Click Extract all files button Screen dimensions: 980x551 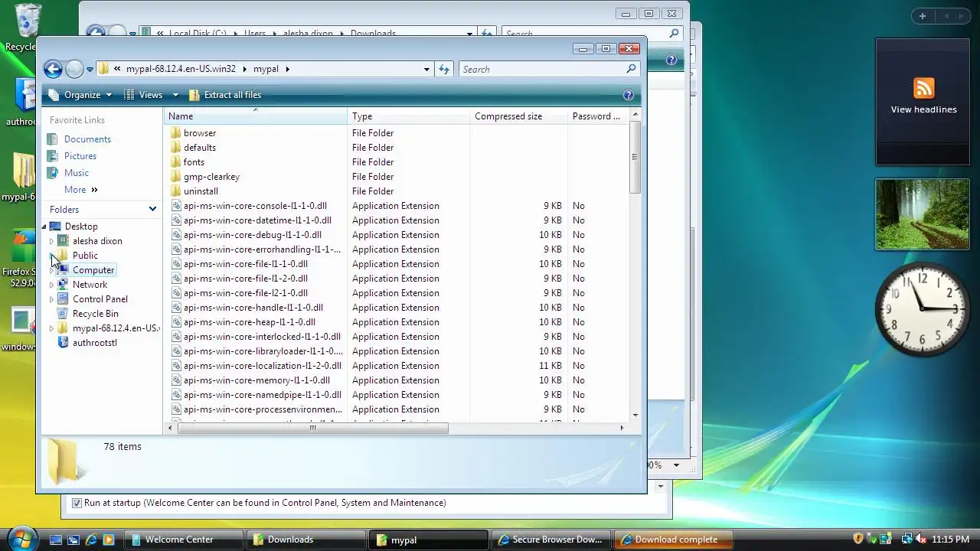[225, 95]
